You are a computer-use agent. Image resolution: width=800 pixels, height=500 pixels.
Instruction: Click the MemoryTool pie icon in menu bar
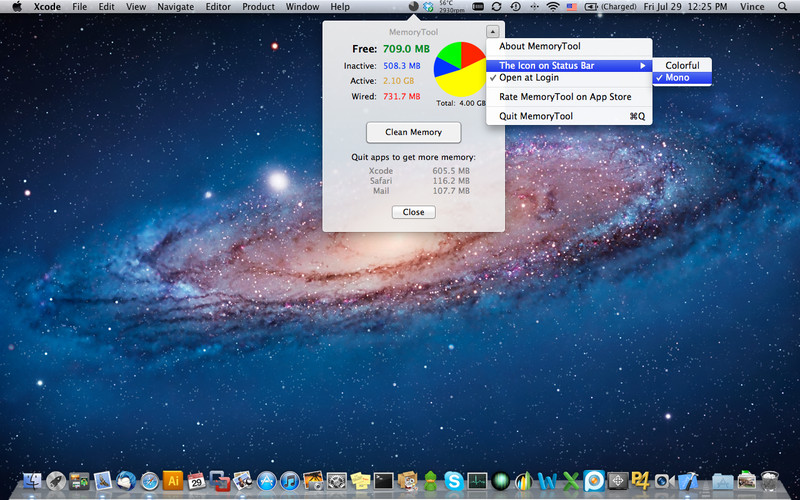[414, 7]
